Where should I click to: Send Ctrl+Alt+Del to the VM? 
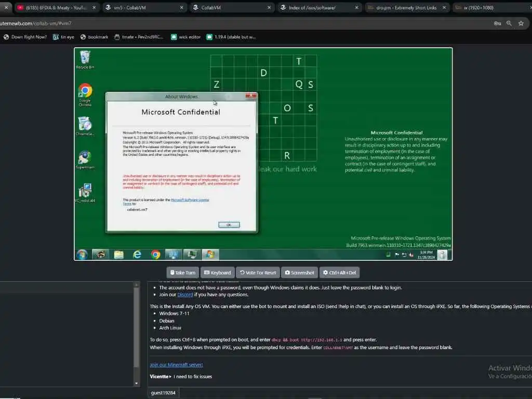pos(339,272)
